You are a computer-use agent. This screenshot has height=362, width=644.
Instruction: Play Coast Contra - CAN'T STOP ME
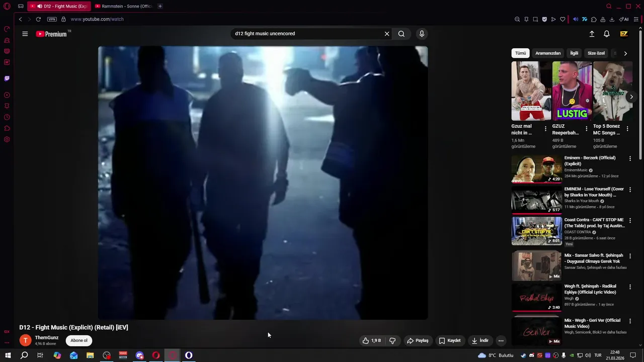[537, 230]
